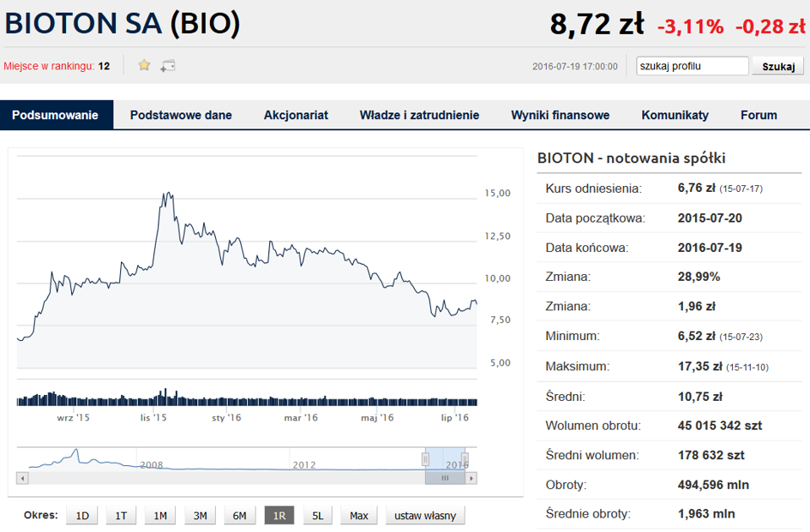This screenshot has width=810, height=532.
Task: Click Minimum value 6,52 zł
Action: 696,336
